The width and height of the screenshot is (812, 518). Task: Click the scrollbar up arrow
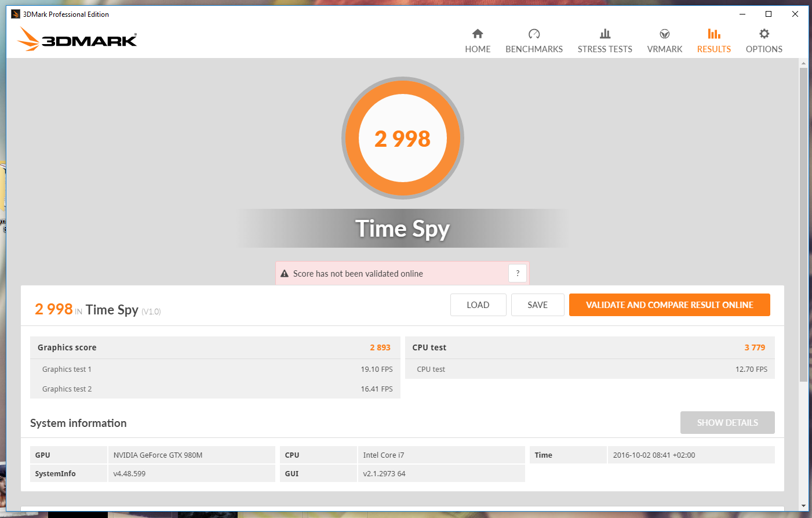803,63
